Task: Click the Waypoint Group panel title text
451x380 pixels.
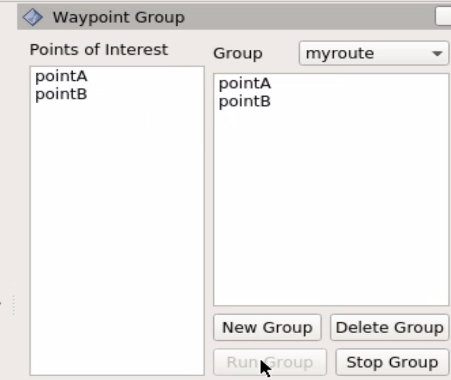Action: click(119, 17)
